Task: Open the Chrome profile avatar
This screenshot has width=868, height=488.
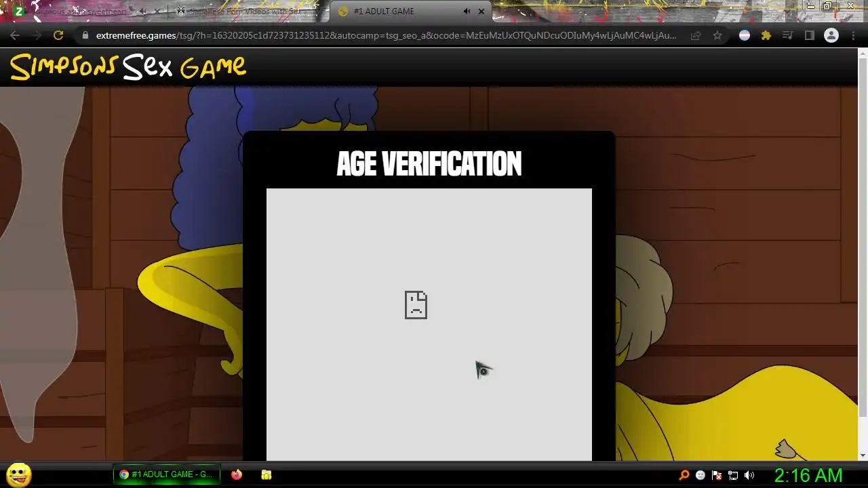Action: 831,36
